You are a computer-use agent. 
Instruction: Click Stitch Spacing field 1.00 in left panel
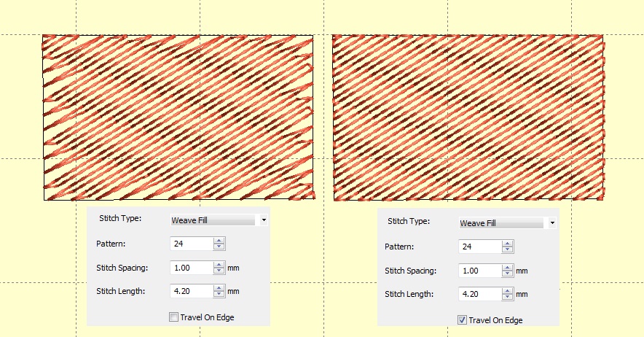(192, 268)
